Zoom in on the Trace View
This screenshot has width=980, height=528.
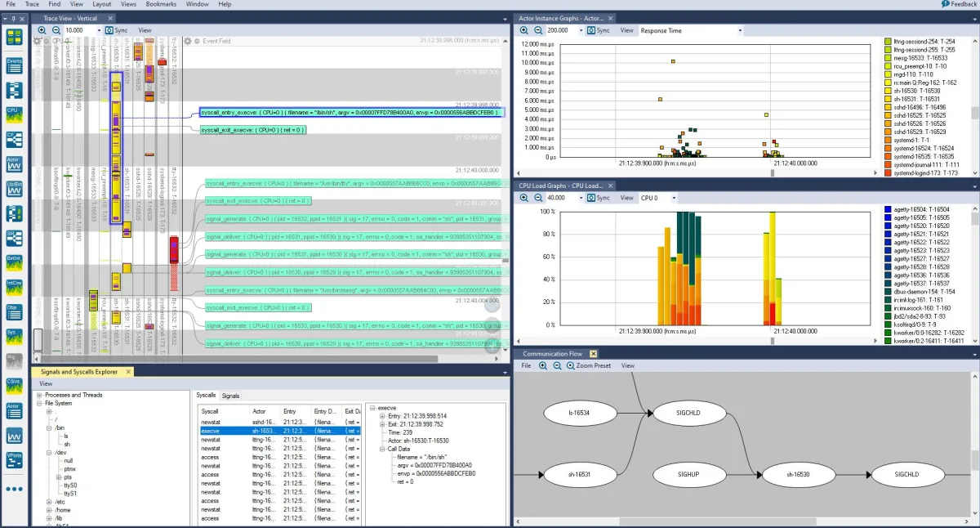(x=42, y=30)
